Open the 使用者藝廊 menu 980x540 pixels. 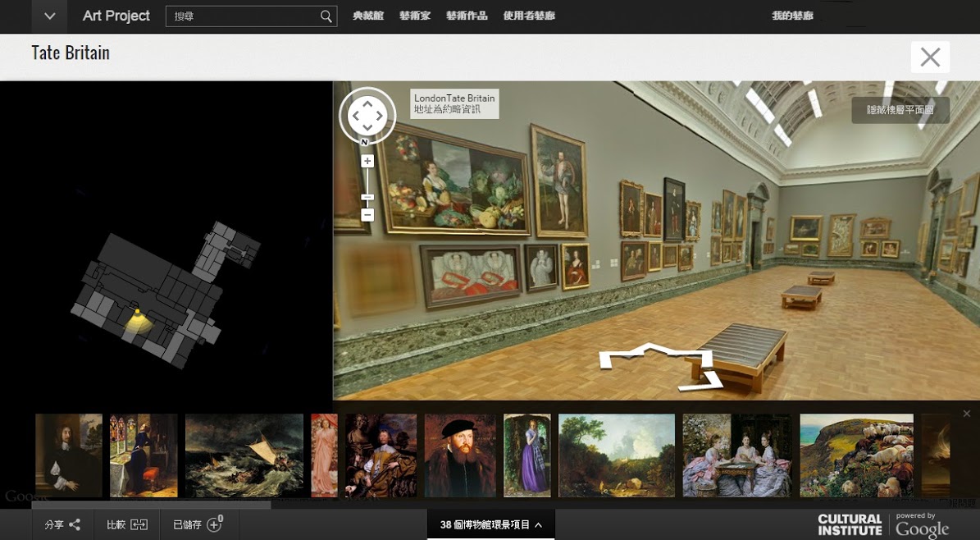click(530, 16)
